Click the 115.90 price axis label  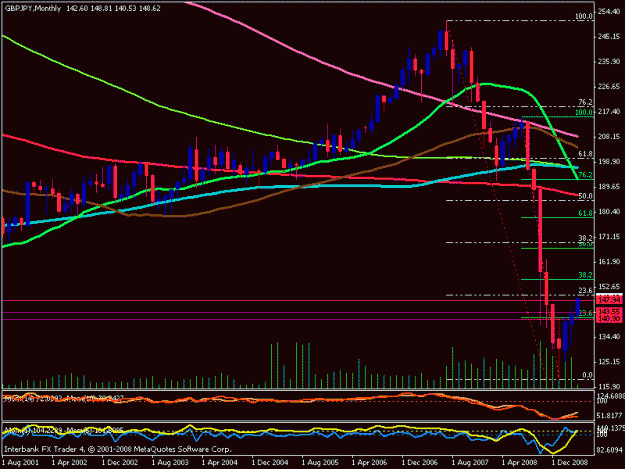(609, 387)
